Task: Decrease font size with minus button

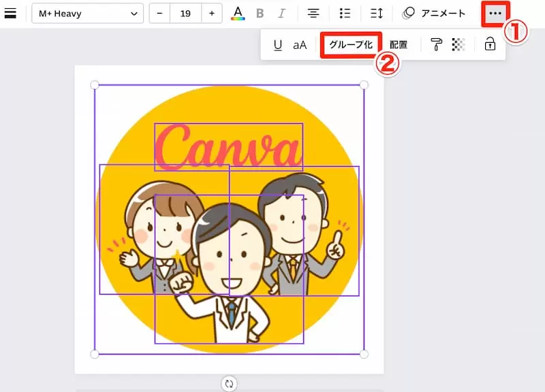Action: coord(159,13)
